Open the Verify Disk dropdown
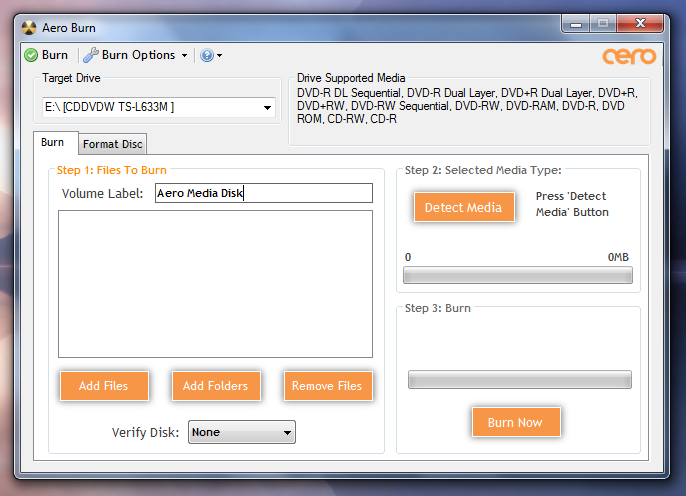Screen dimensions: 686x496 coord(242,432)
